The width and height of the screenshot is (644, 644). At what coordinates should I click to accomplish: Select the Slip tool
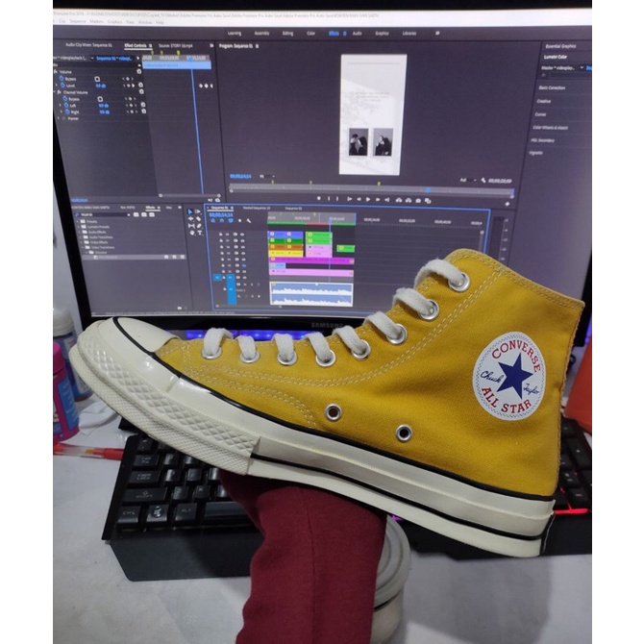point(191,226)
